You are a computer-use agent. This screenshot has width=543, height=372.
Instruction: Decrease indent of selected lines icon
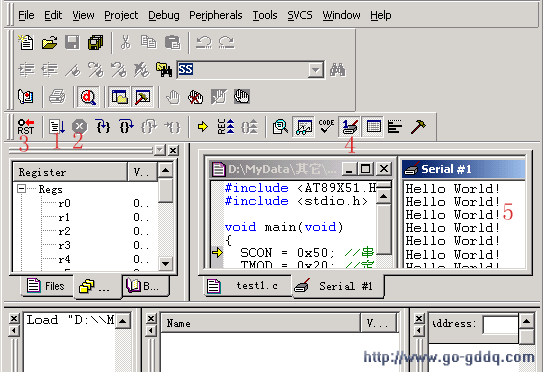coord(50,70)
